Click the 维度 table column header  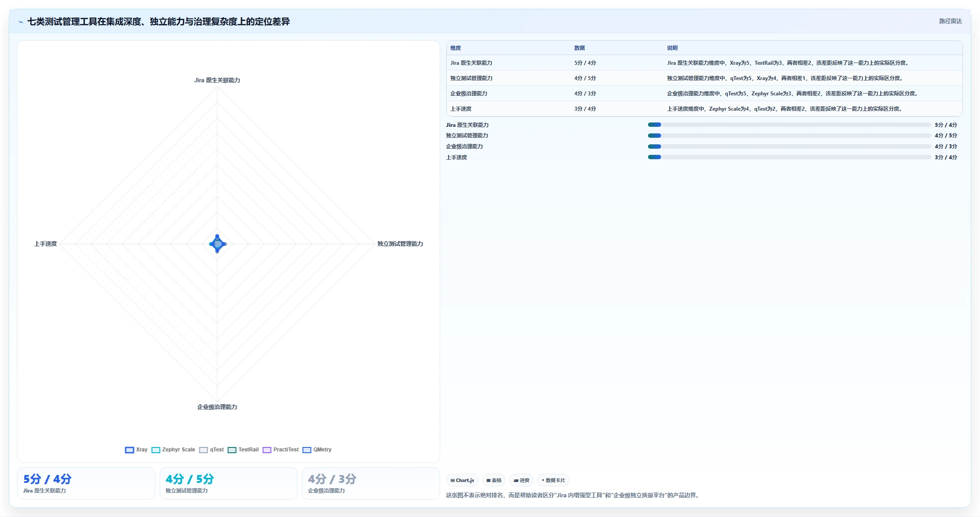click(x=455, y=48)
